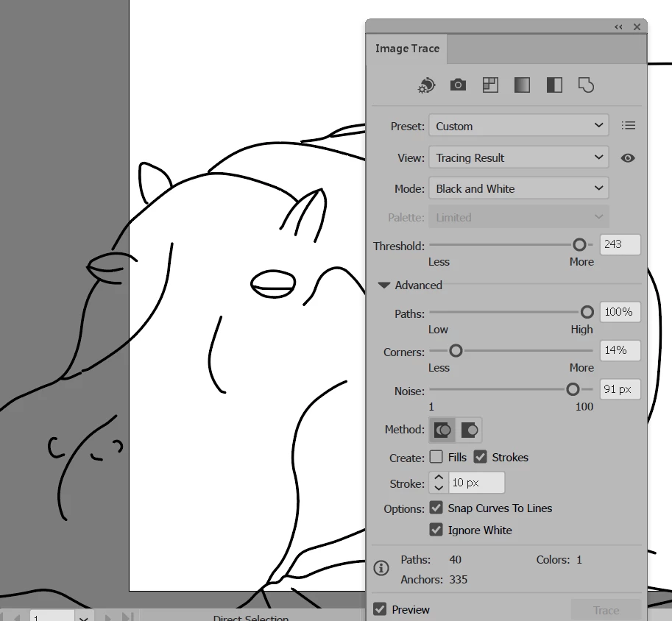Enable the Fills checkbox
672x621 pixels.
coord(436,457)
